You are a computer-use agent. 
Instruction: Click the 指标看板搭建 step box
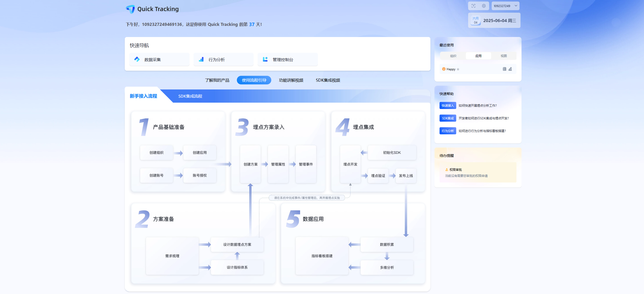(322, 256)
